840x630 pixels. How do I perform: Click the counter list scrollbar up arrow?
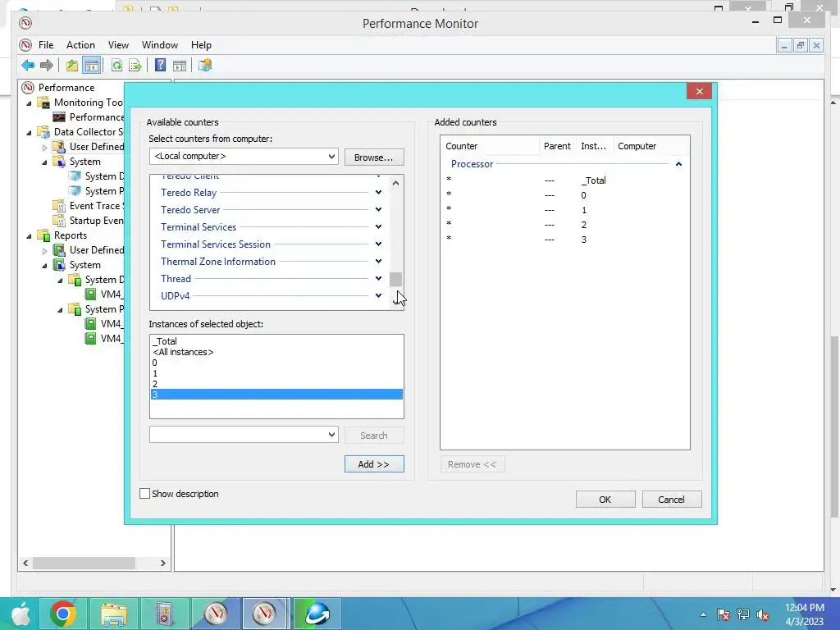[x=395, y=183]
